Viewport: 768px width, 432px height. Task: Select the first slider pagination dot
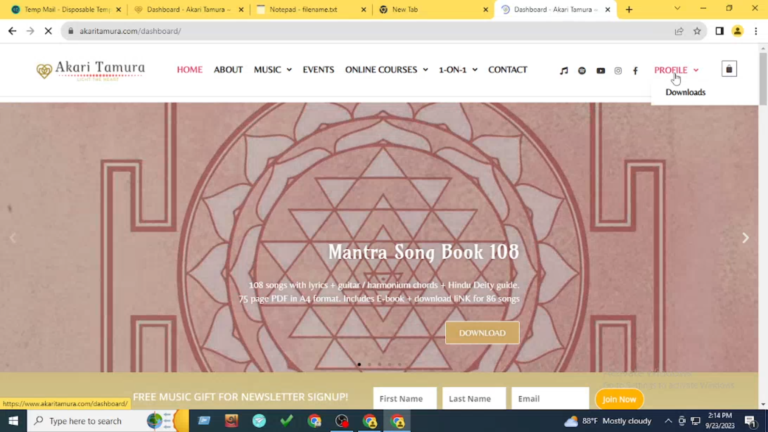pos(359,364)
